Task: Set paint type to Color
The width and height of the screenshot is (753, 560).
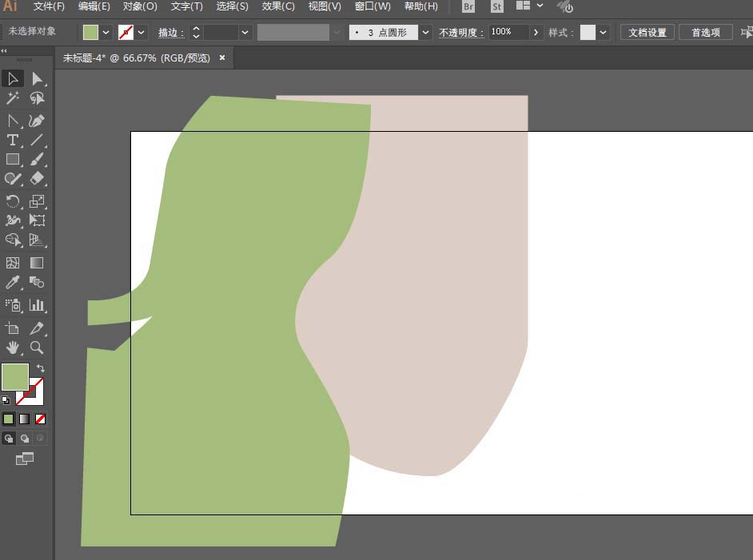Action: (9, 419)
